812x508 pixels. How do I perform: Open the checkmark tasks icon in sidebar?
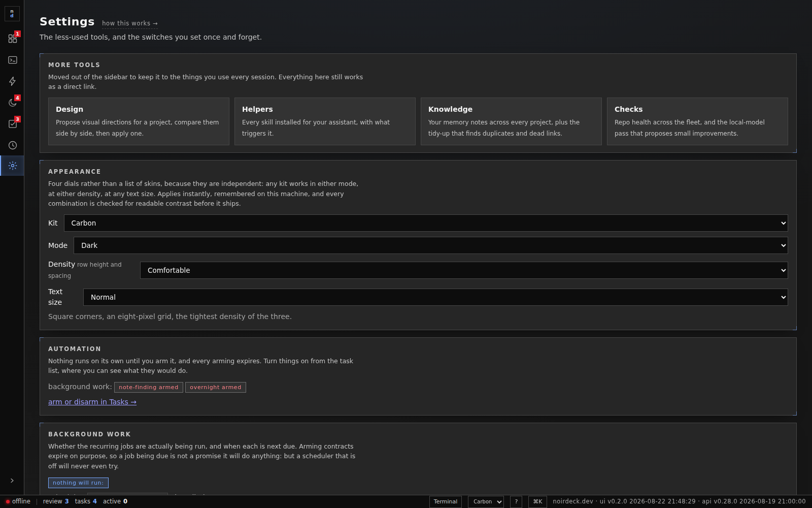click(12, 124)
